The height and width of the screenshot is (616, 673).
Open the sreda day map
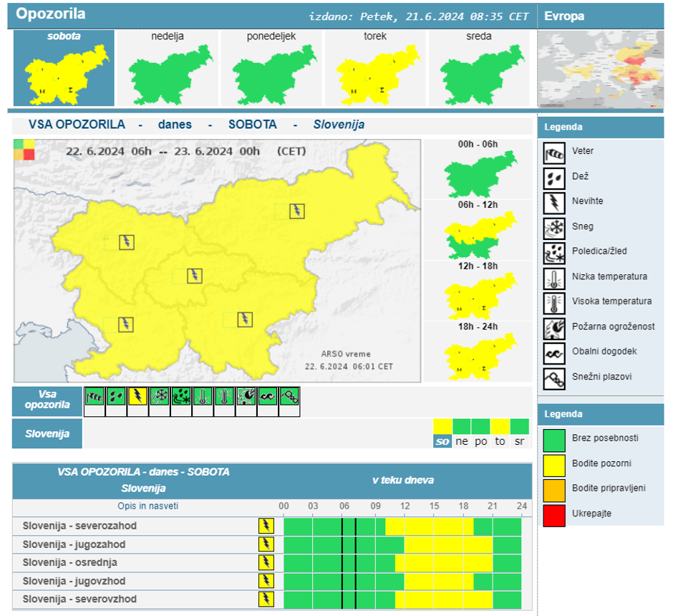478,69
